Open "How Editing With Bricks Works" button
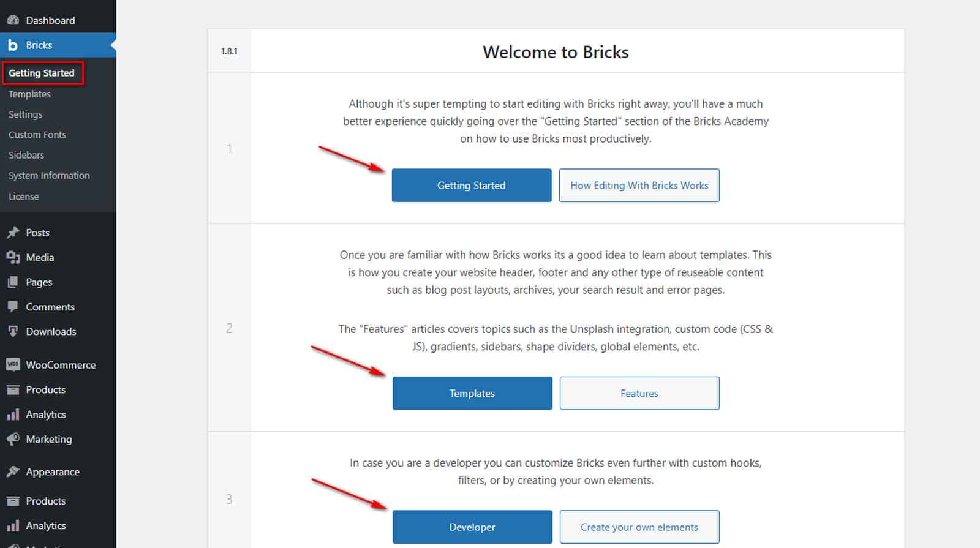The height and width of the screenshot is (548, 980). tap(639, 186)
